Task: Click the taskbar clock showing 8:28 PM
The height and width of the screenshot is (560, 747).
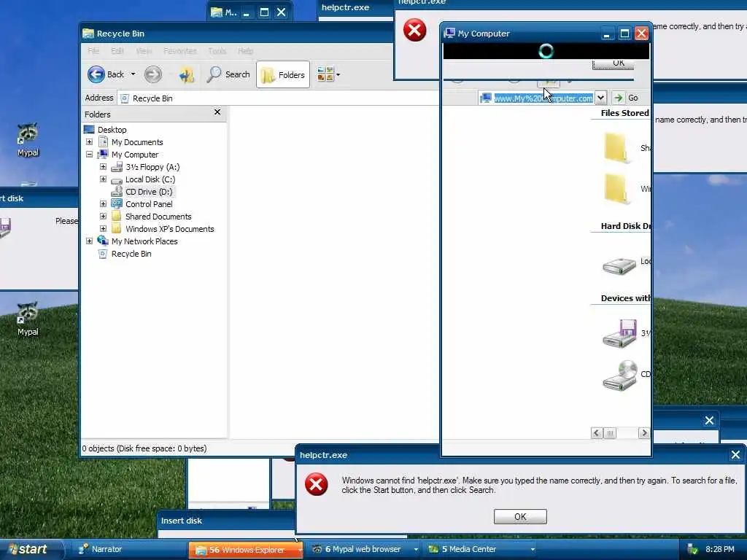Action: 720,549
